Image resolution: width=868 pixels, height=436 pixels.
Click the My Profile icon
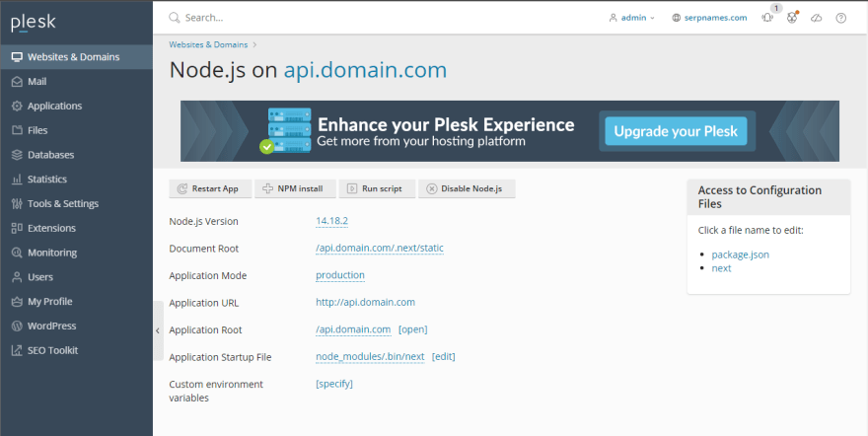pyautogui.click(x=17, y=302)
